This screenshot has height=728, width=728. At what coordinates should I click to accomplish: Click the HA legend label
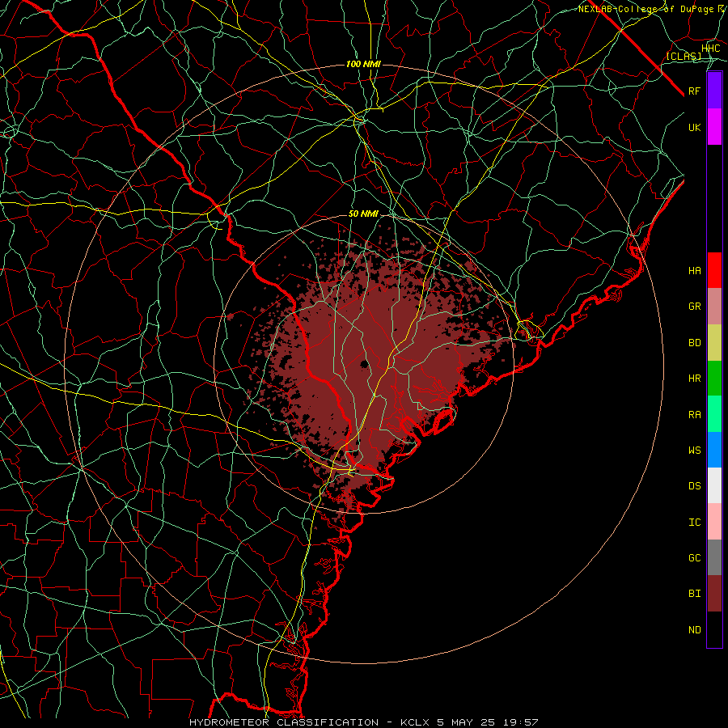[695, 270]
